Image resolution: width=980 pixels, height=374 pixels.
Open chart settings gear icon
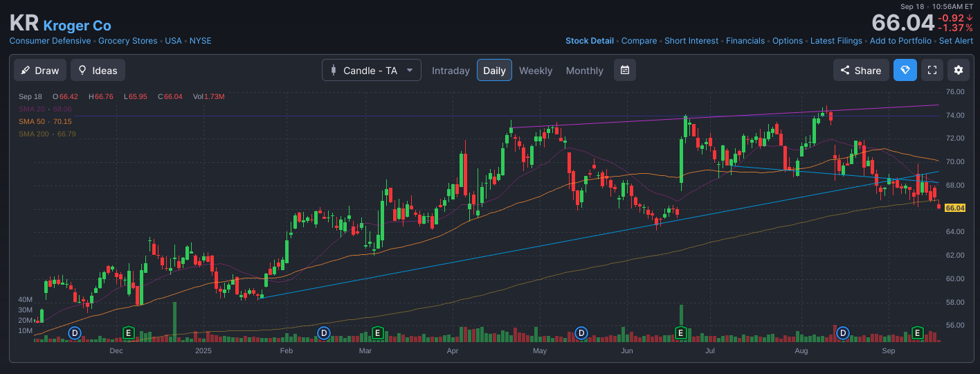click(x=959, y=70)
